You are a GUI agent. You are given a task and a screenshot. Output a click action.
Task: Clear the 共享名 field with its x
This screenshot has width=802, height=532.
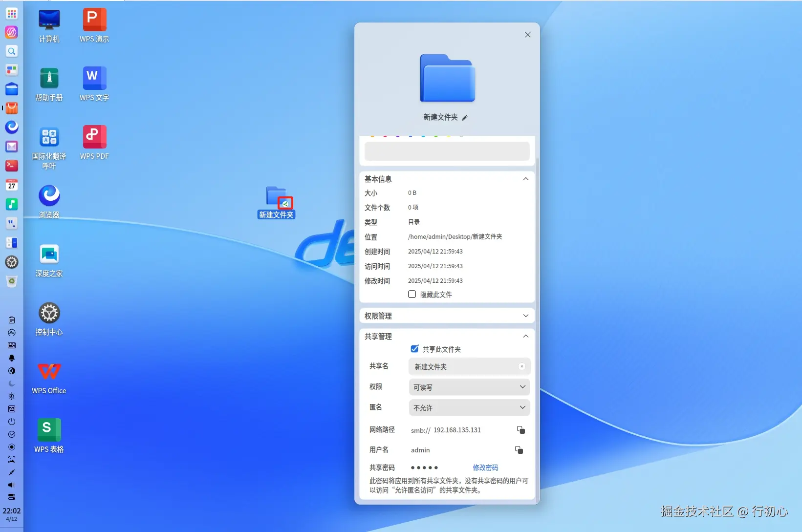click(522, 366)
